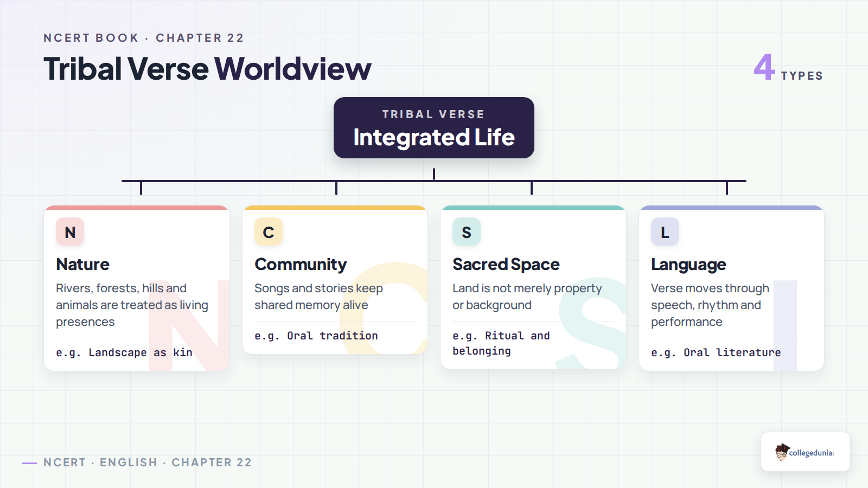Click the large '4' types number

coord(764,67)
